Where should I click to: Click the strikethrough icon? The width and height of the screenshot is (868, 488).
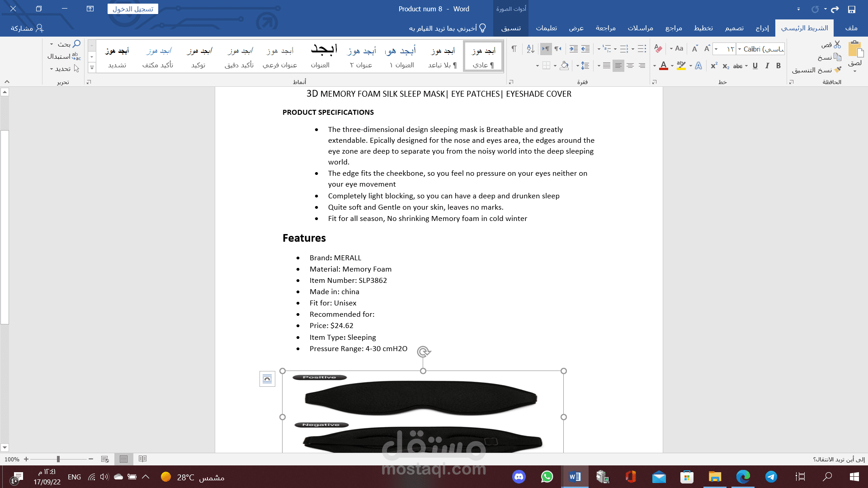coord(738,66)
